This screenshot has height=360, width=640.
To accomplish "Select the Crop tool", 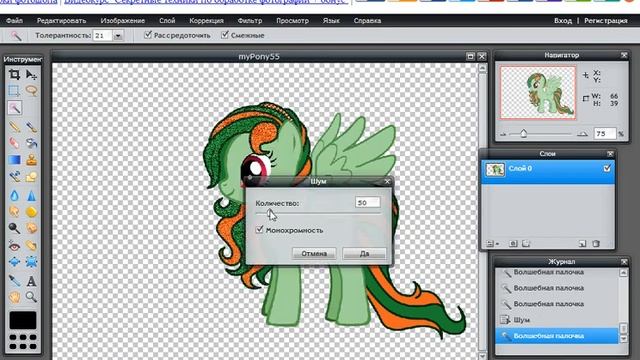I will tap(14, 74).
